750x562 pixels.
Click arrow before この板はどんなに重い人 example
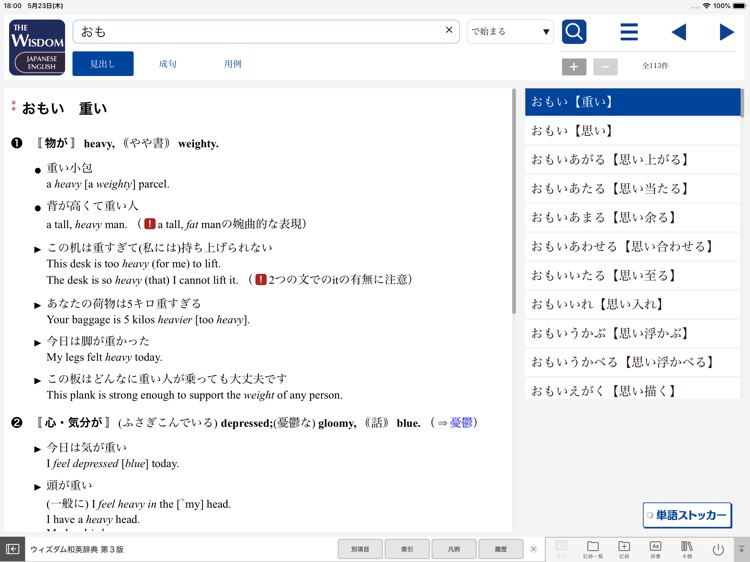click(x=37, y=381)
